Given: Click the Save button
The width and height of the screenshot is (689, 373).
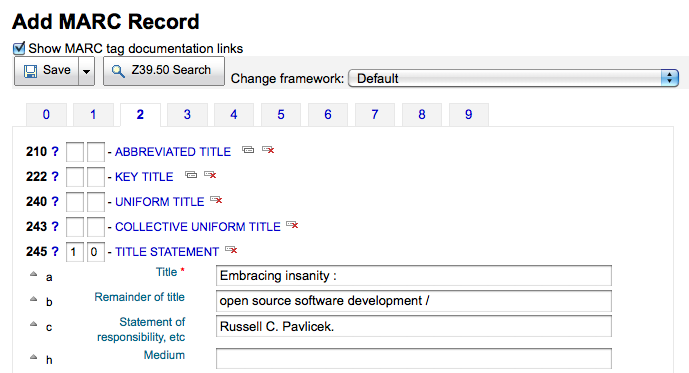Looking at the screenshot, I should coord(47,70).
